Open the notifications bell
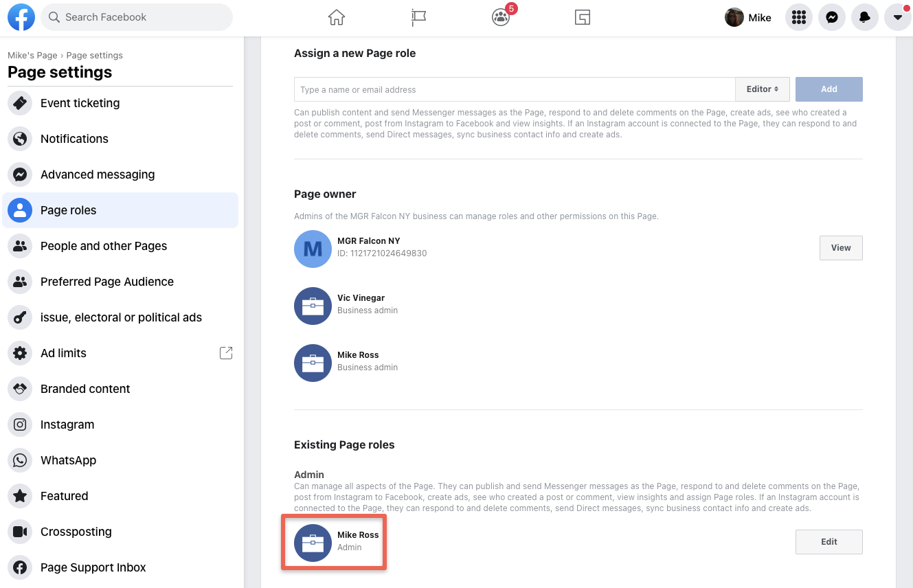 click(x=864, y=17)
